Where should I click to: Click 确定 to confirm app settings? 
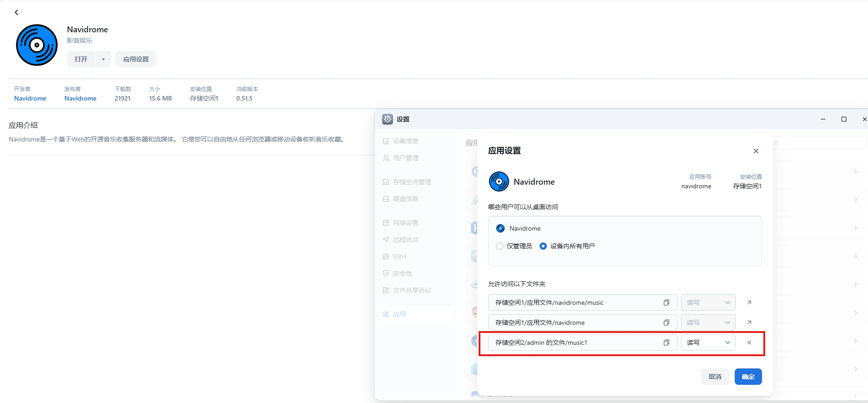(x=748, y=377)
